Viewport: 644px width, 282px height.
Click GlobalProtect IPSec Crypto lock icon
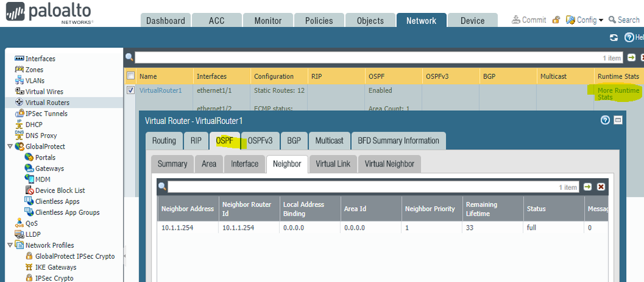[29, 256]
